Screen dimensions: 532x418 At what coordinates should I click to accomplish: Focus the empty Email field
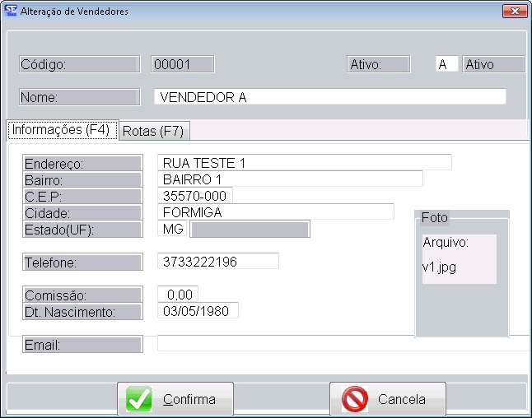342,344
